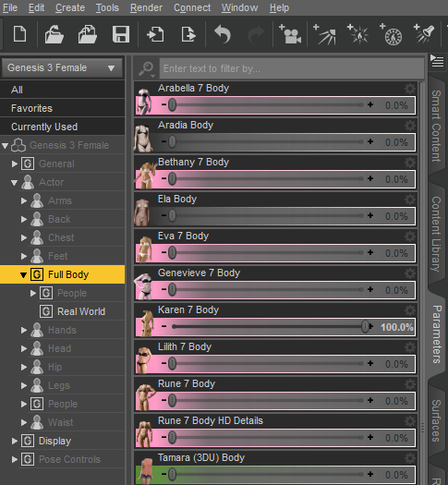Open Aradia Body gear settings
Image resolution: width=448 pixels, height=485 pixels.
click(410, 126)
